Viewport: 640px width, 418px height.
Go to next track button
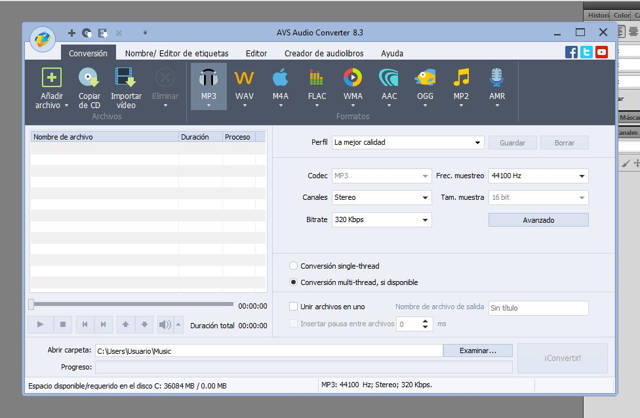(x=103, y=324)
